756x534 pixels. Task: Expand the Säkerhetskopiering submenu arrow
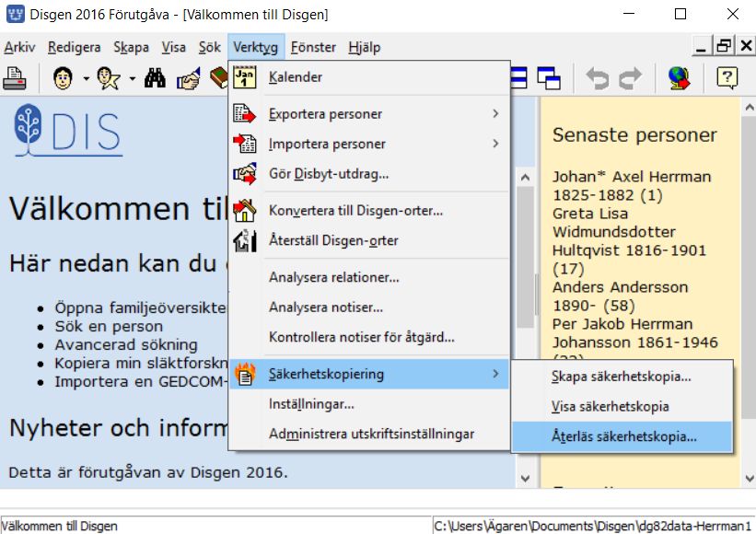coord(495,374)
